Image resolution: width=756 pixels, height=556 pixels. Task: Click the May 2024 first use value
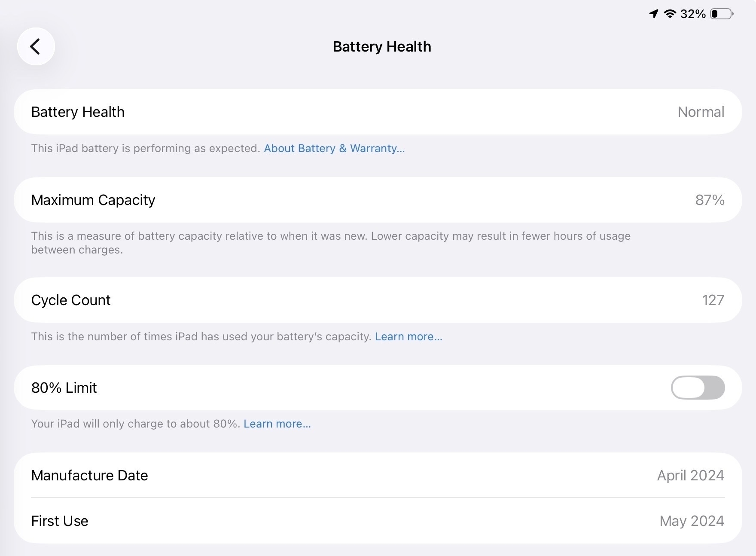click(692, 521)
